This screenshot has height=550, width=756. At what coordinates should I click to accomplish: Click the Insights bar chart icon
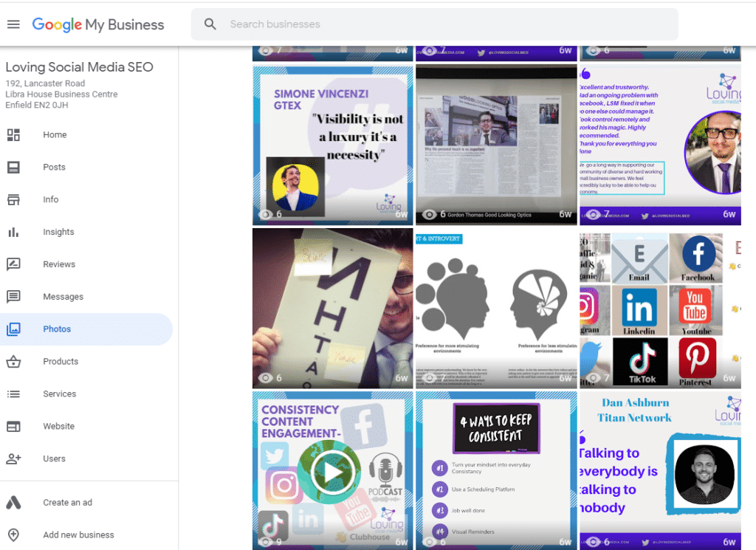13,232
